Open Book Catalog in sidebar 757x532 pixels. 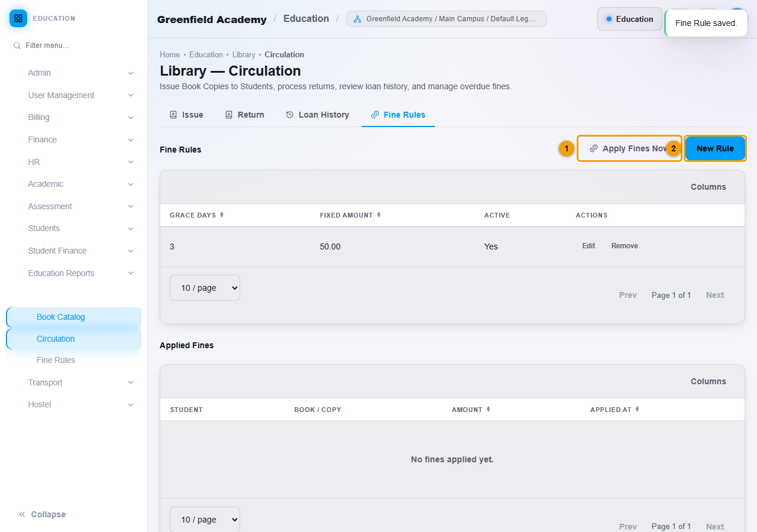[73, 317]
